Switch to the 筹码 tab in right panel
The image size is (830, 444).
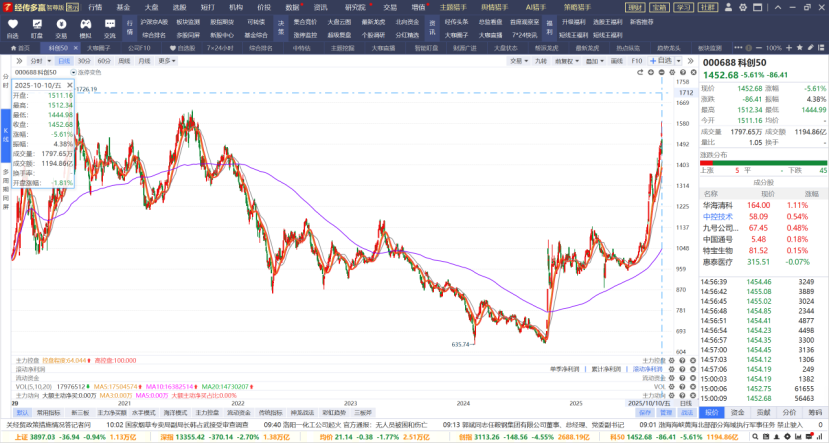(815, 412)
